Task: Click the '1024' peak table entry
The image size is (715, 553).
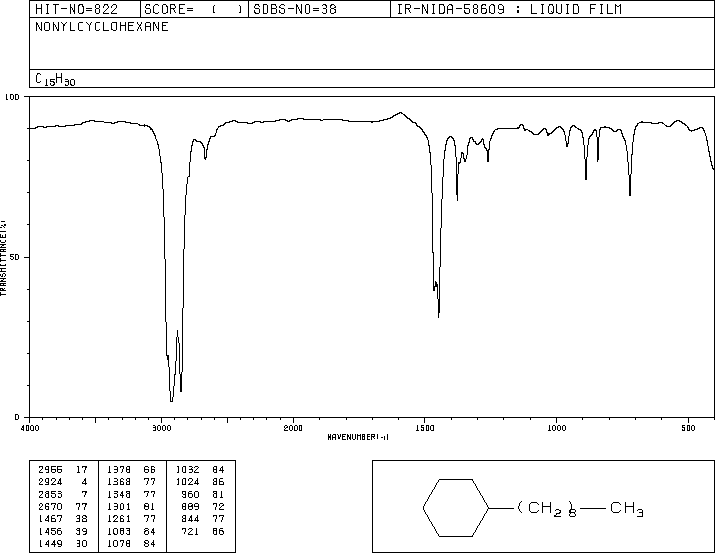Action: (187, 481)
